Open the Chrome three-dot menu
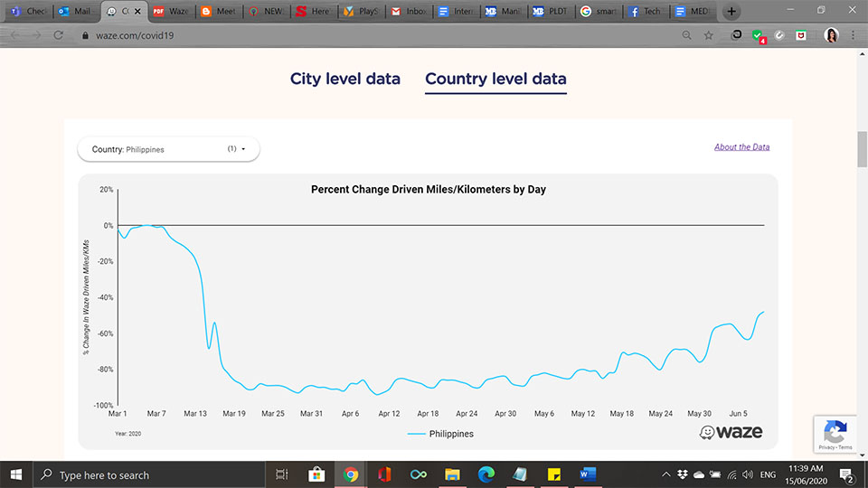Viewport: 868px width, 488px height. point(853,35)
